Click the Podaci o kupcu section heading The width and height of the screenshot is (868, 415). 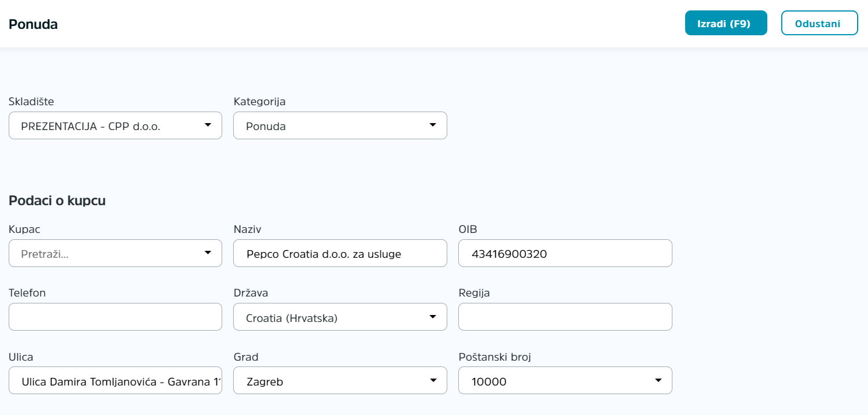point(57,201)
